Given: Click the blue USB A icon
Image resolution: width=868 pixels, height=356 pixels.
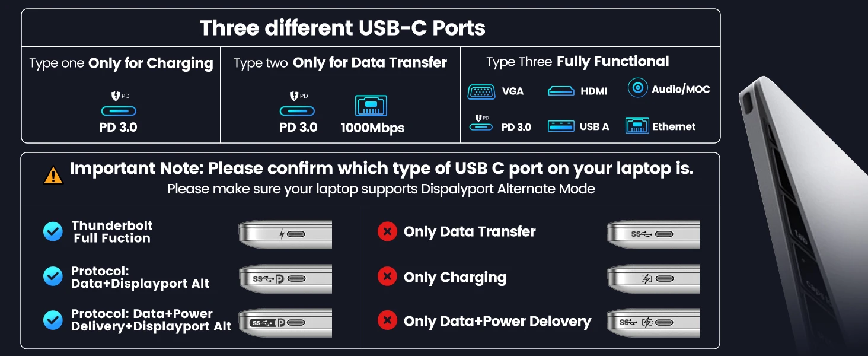Looking at the screenshot, I should pyautogui.click(x=560, y=126).
